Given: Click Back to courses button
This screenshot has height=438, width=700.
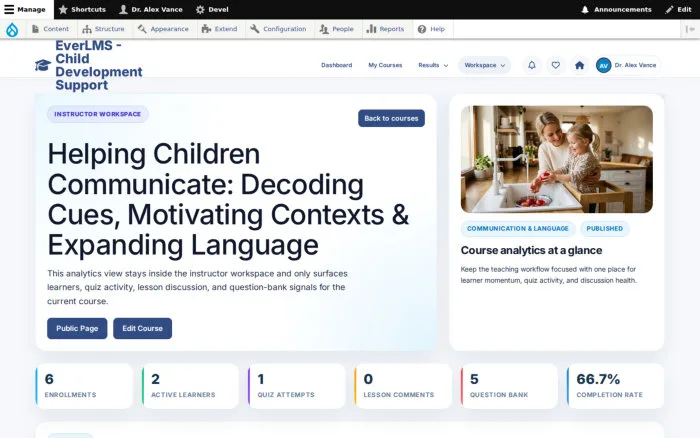Looking at the screenshot, I should point(391,118).
